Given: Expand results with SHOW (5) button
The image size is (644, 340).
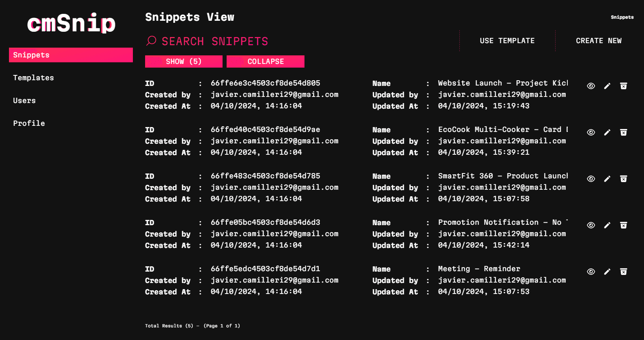Looking at the screenshot, I should tap(183, 61).
